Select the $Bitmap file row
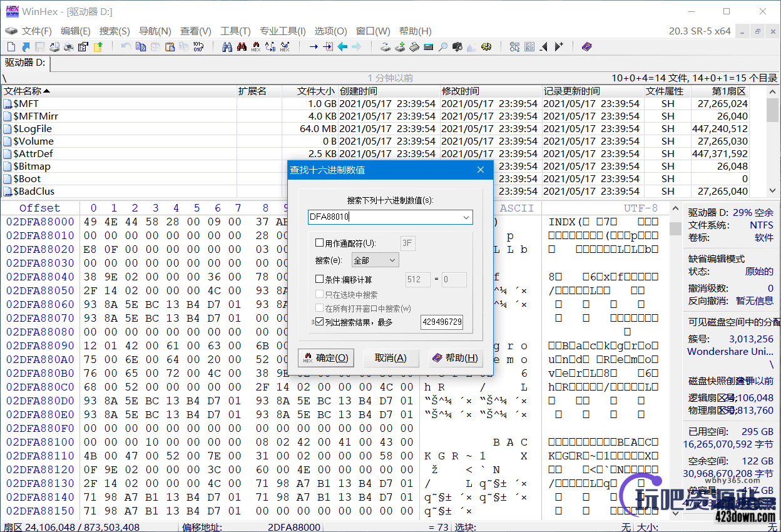 tap(375, 166)
